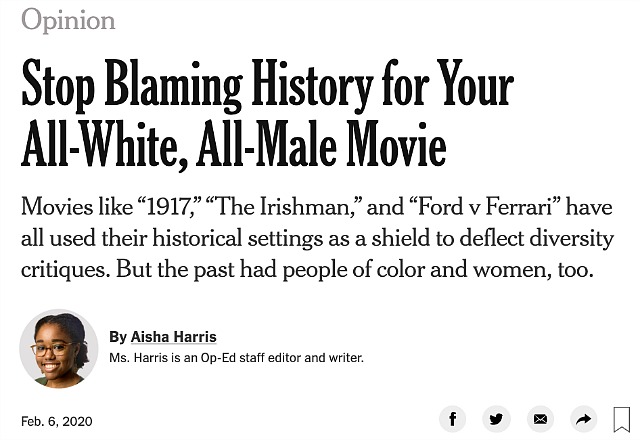
Task: Share the article on Twitter
Action: [x=496, y=419]
